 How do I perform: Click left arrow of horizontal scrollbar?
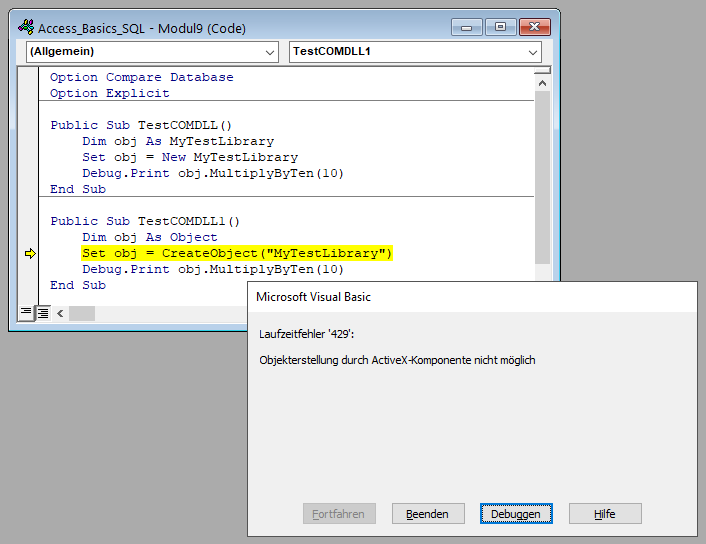(60, 313)
